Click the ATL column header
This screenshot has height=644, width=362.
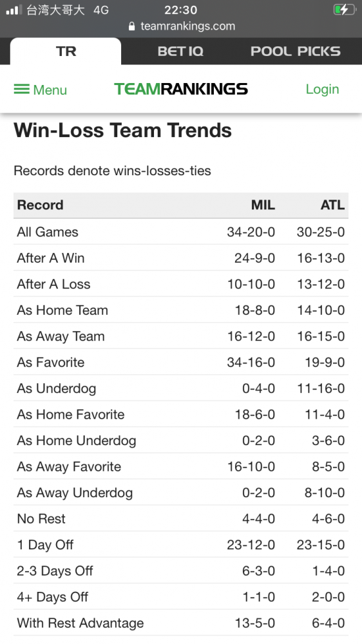coord(332,205)
